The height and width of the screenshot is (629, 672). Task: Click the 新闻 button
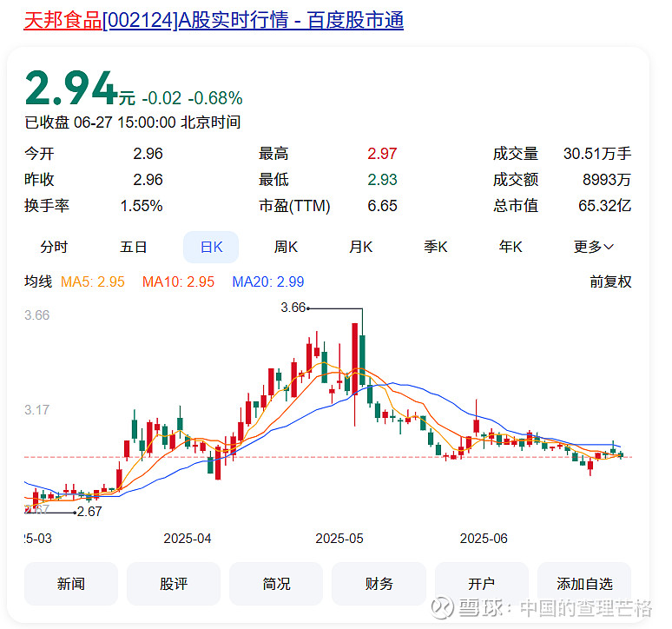(x=71, y=584)
